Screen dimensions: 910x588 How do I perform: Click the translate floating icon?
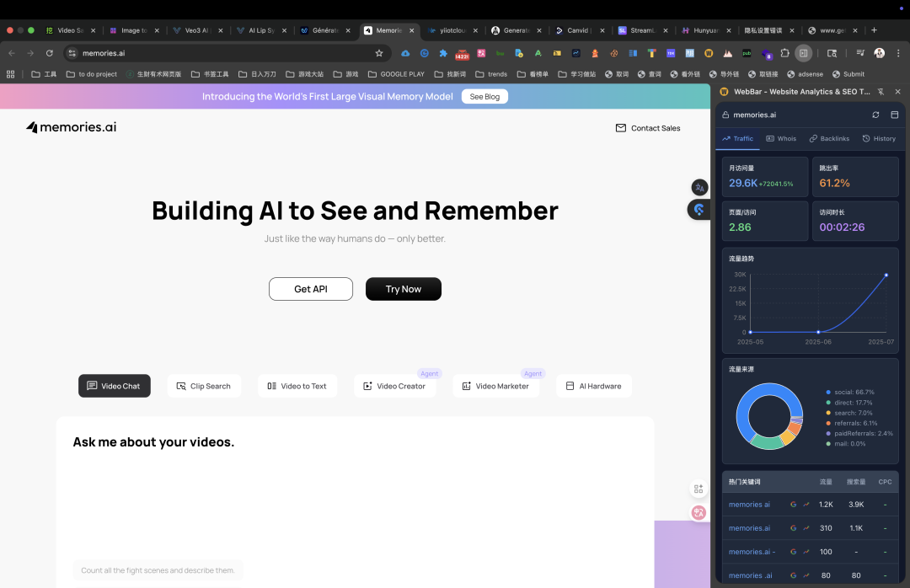click(699, 188)
